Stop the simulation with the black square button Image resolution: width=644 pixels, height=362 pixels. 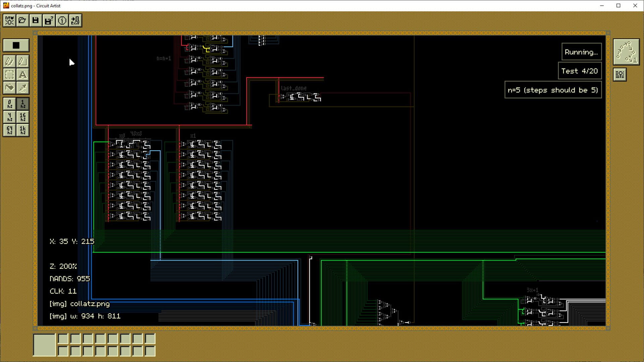point(16,45)
